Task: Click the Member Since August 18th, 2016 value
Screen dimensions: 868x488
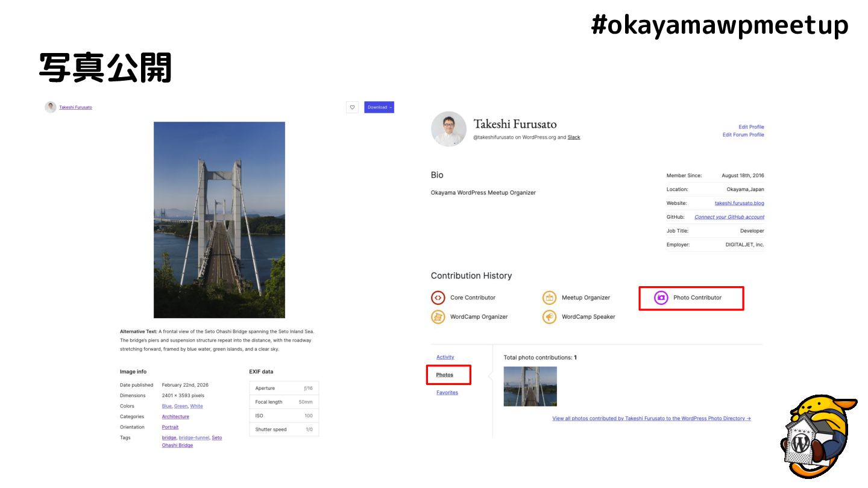Action: [x=743, y=175]
